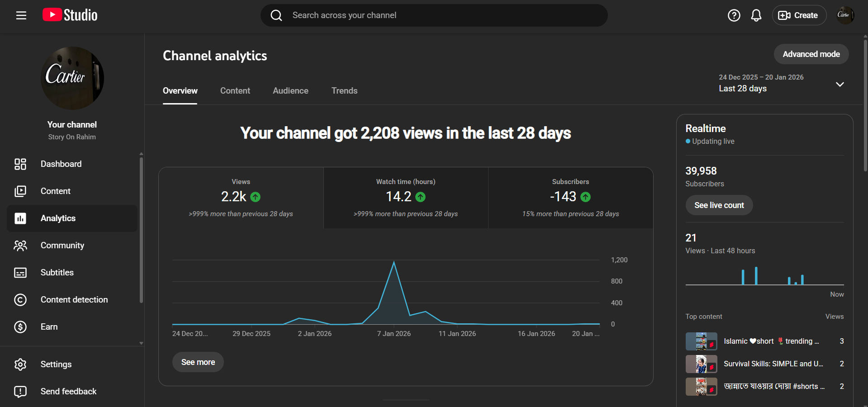This screenshot has width=868, height=407.
Task: Click the See live count button
Action: pos(719,205)
